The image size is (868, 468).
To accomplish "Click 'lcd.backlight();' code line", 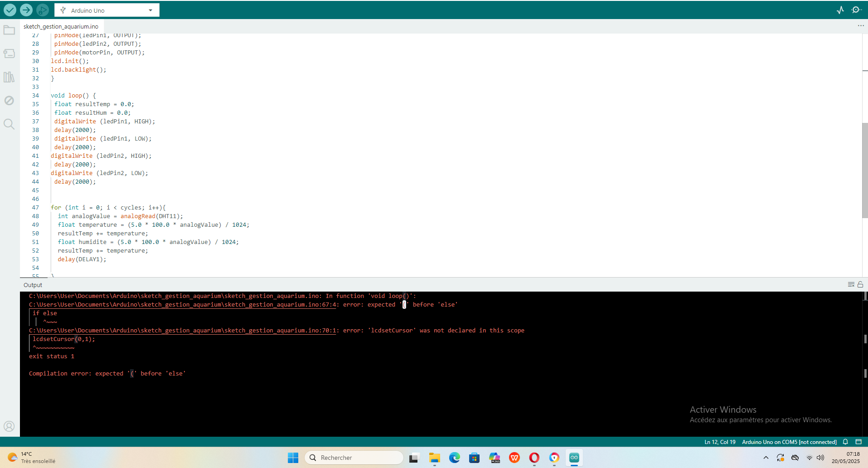I will pyautogui.click(x=78, y=70).
